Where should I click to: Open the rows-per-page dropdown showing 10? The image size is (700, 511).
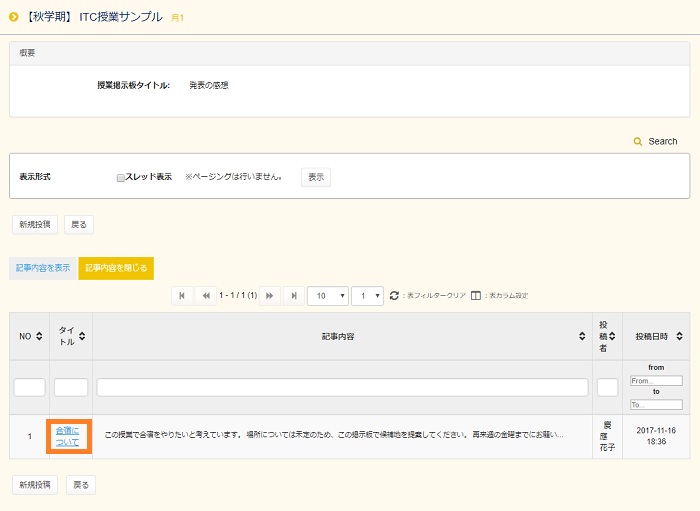click(328, 296)
